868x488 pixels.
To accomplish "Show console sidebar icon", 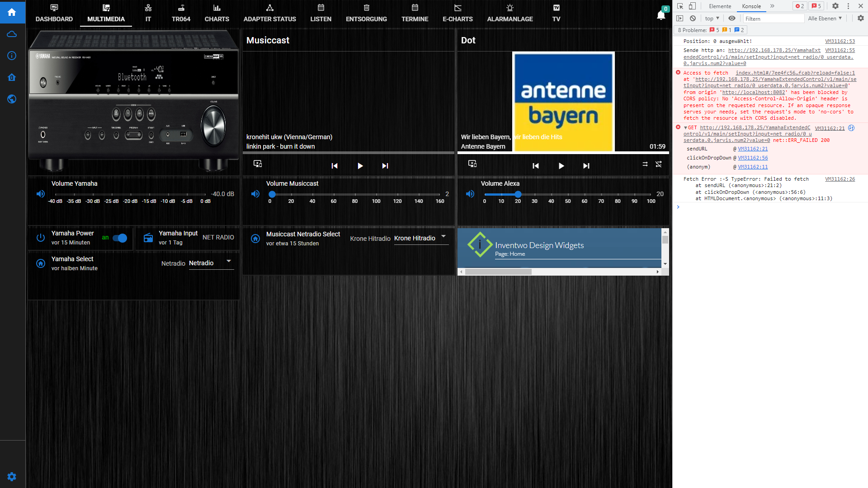I will [x=680, y=19].
